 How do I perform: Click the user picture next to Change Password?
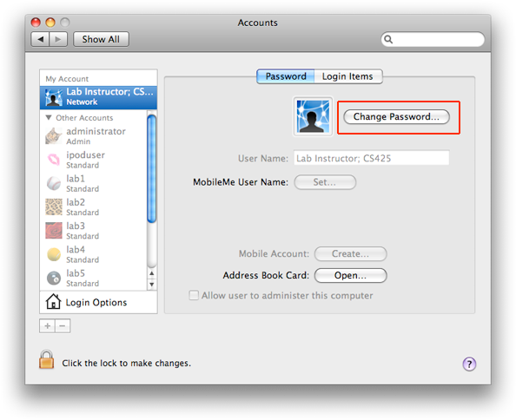point(313,116)
